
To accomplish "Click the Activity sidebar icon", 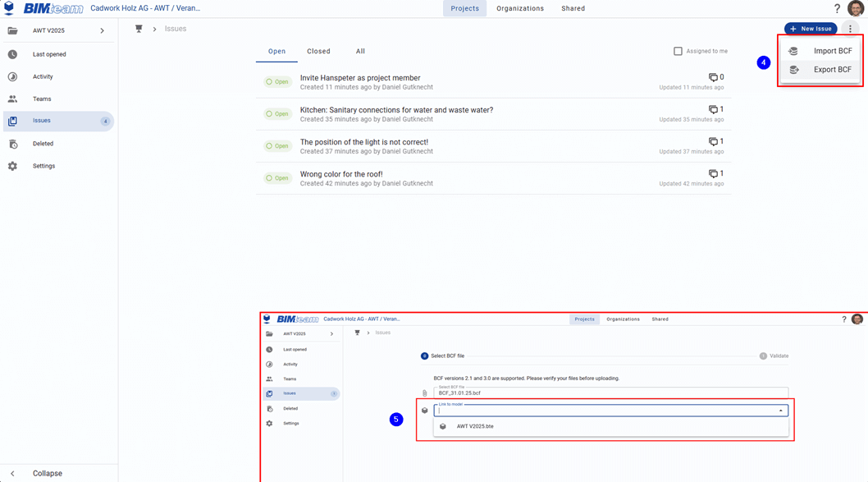I will (12, 76).
